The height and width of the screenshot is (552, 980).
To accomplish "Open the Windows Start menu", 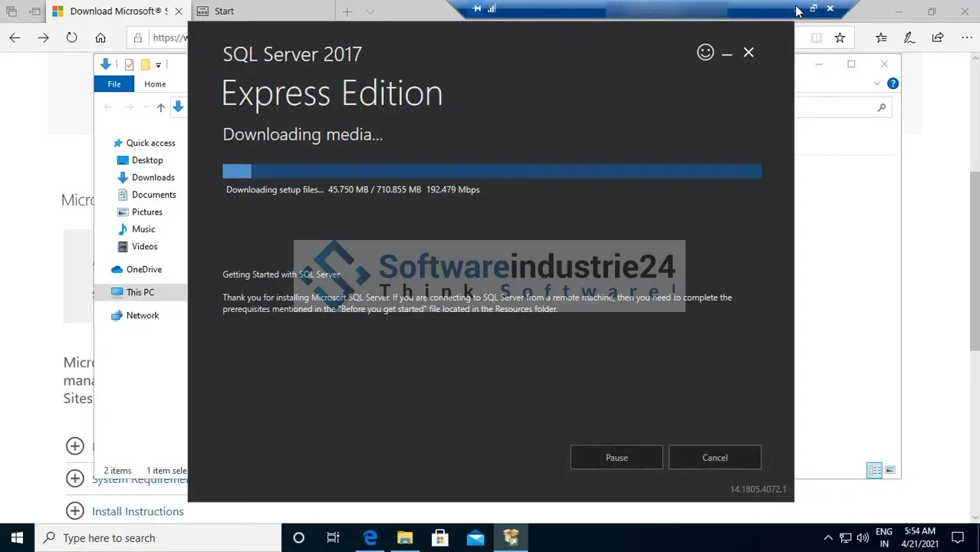I will coord(17,537).
